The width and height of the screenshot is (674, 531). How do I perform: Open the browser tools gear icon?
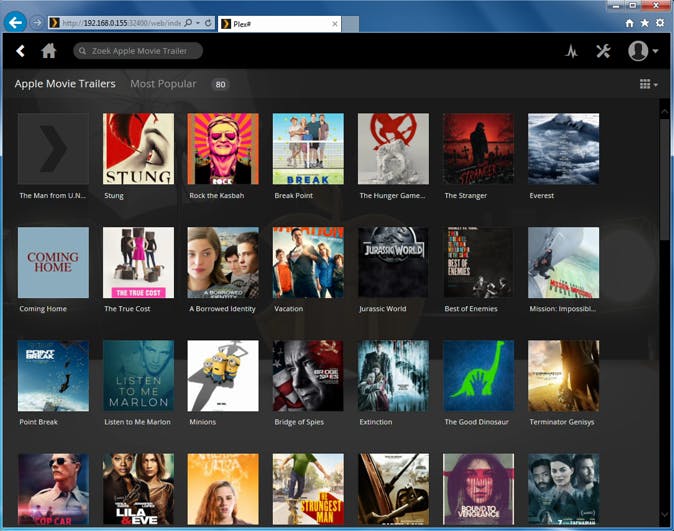[660, 23]
